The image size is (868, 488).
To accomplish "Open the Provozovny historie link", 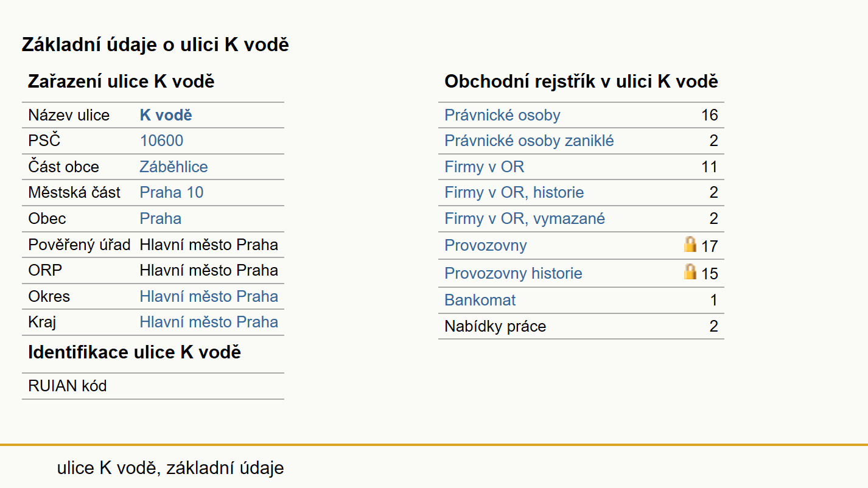I will click(x=513, y=273).
